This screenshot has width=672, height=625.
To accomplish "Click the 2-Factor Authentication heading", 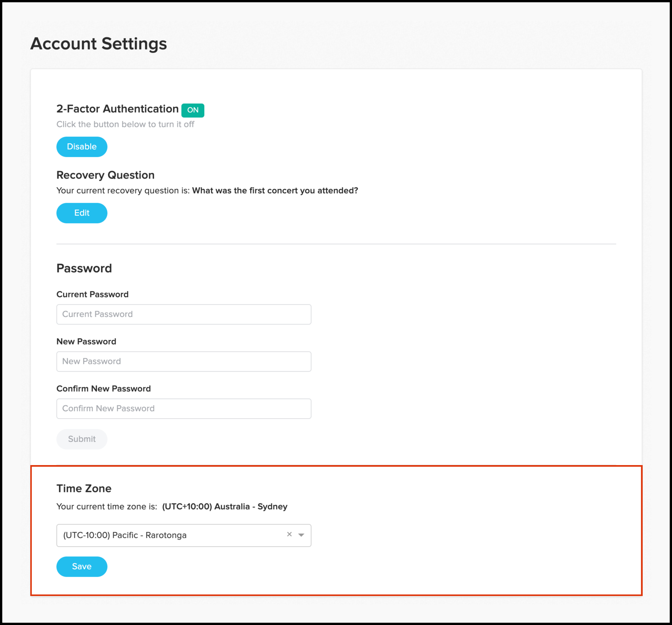I will (x=117, y=109).
